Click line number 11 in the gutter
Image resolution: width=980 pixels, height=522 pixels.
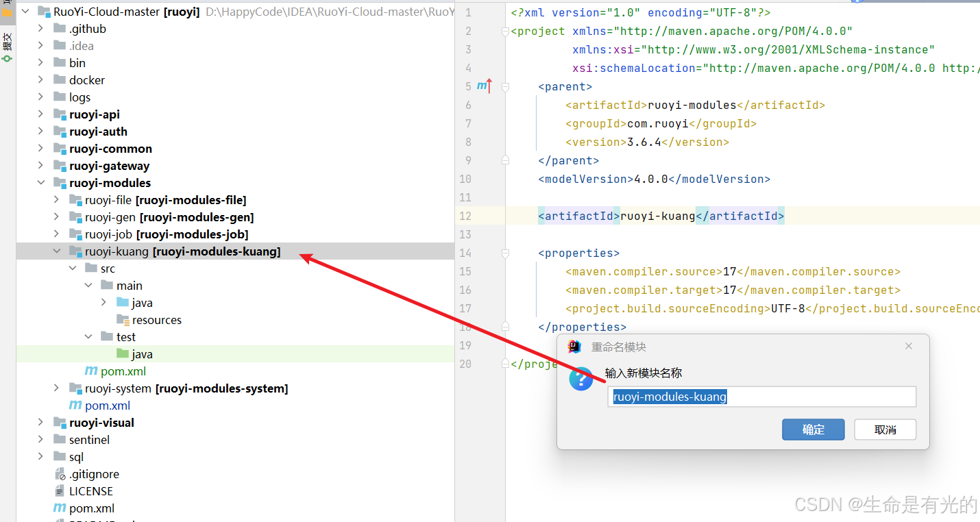[465, 197]
